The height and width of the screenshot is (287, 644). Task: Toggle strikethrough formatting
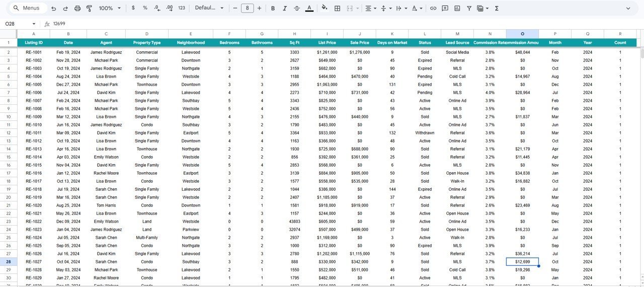tap(297, 9)
